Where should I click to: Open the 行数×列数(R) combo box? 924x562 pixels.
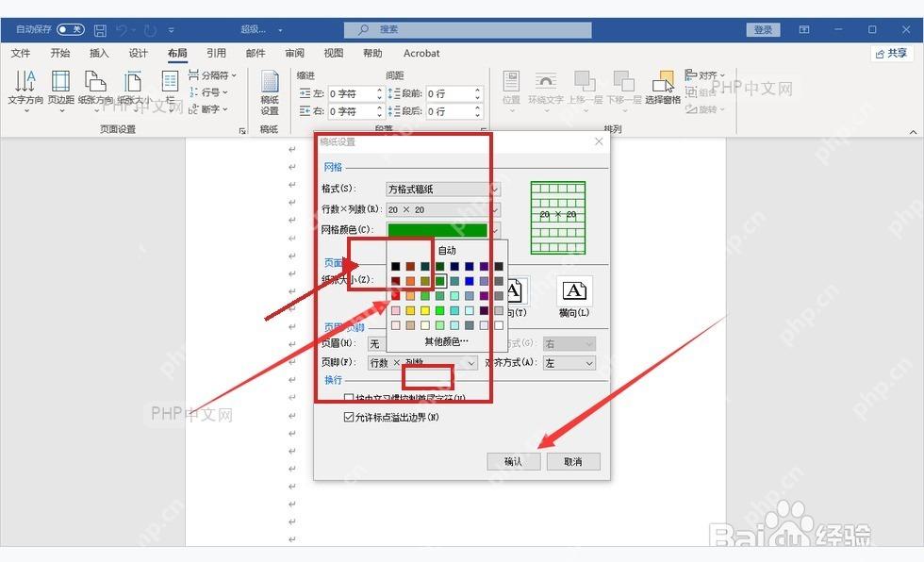tap(443, 209)
